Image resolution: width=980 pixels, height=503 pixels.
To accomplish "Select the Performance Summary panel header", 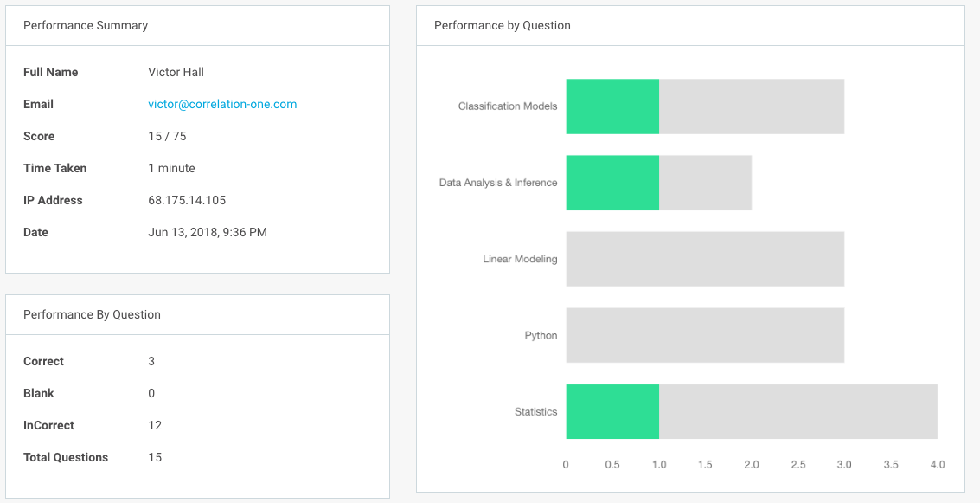I will pyautogui.click(x=86, y=25).
